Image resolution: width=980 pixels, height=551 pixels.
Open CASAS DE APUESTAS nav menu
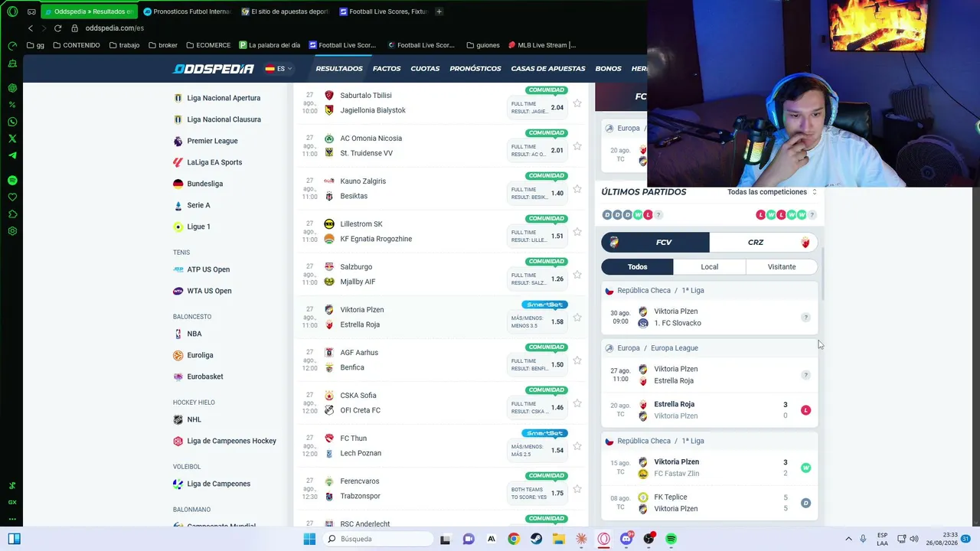point(548,69)
